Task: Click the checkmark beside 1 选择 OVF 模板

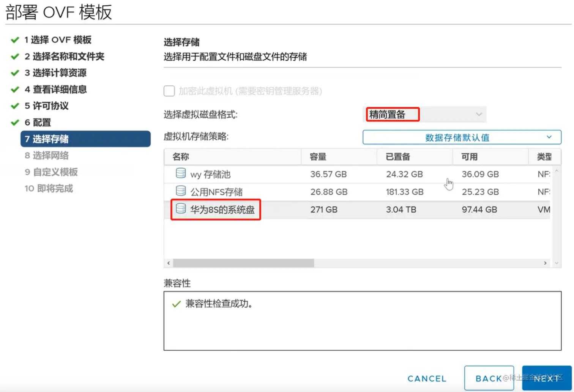Action: click(x=15, y=40)
